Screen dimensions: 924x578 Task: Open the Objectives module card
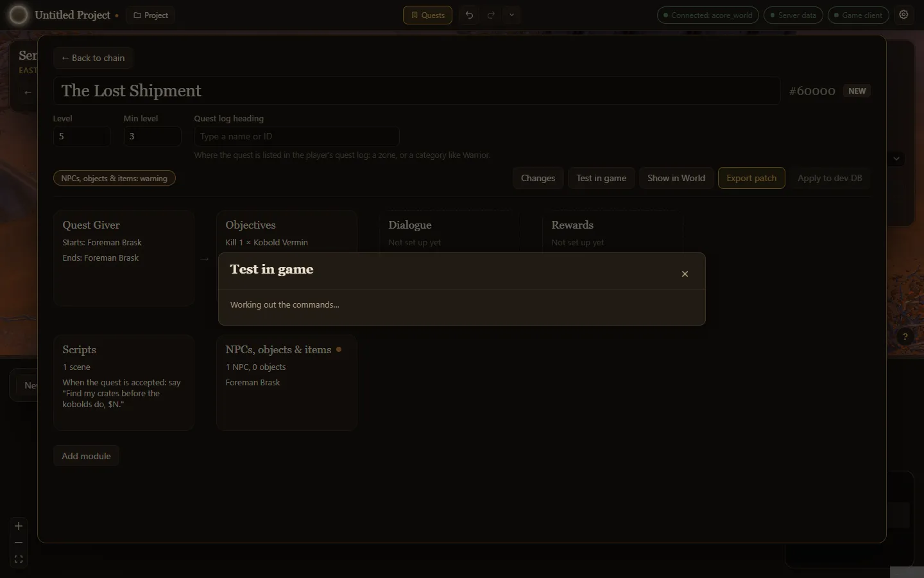[287, 232]
